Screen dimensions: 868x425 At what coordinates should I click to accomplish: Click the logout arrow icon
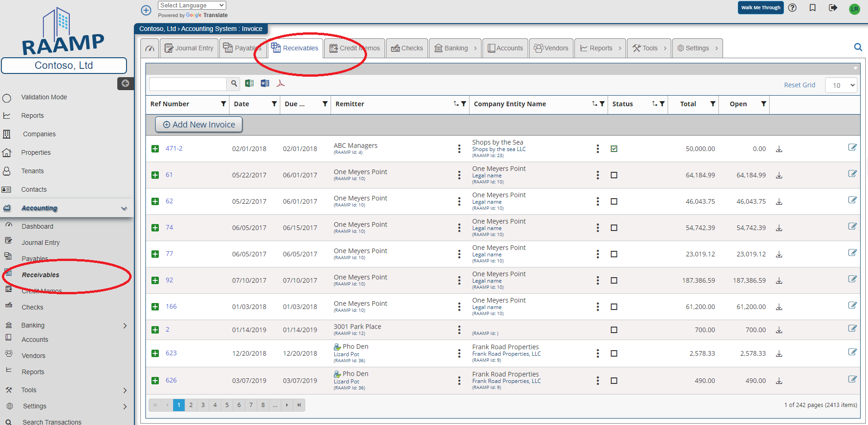833,8
